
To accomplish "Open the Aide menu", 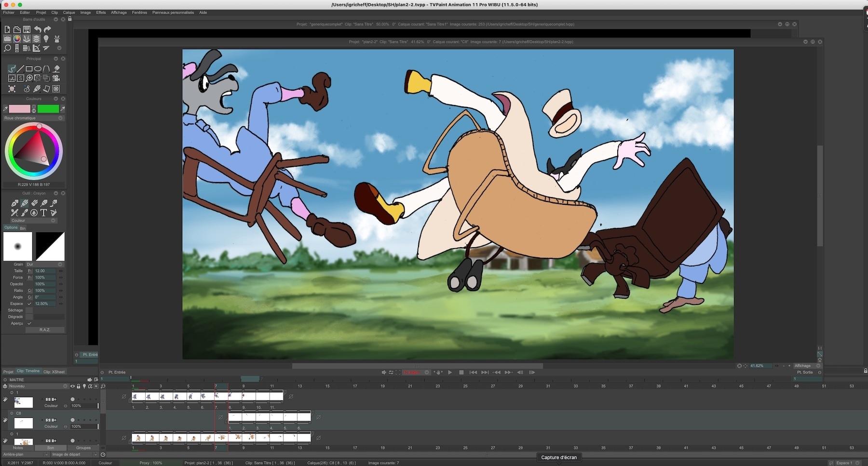I will [x=203, y=13].
